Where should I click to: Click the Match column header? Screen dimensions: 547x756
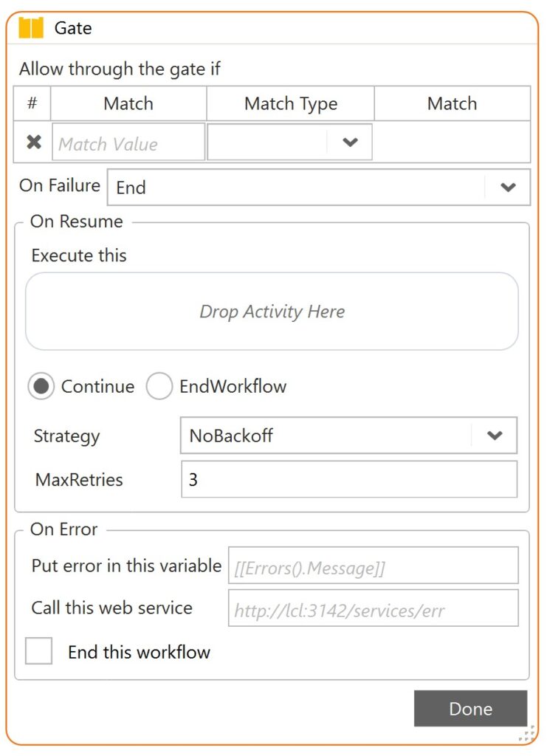pyautogui.click(x=127, y=103)
